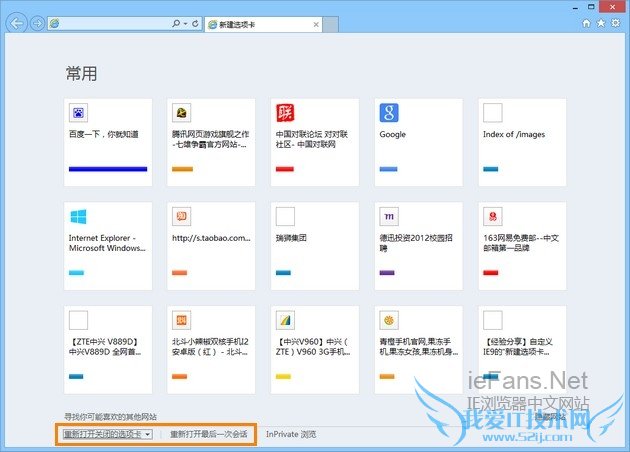The height and width of the screenshot is (452, 630).
Task: Click the orange slice favicon
Action: 389,320
